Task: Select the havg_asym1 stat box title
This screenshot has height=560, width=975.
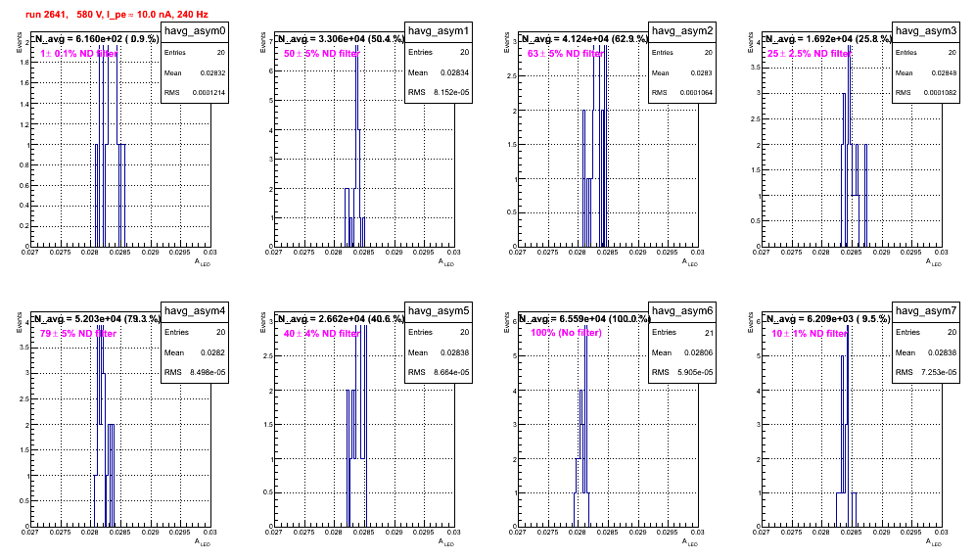Action: click(439, 31)
